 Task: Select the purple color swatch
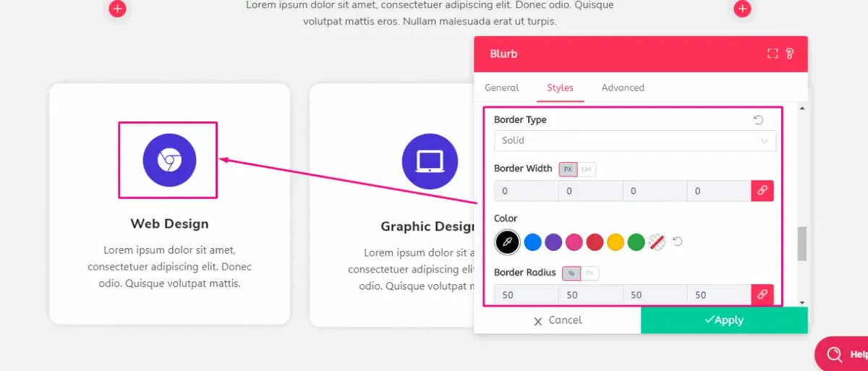(553, 242)
